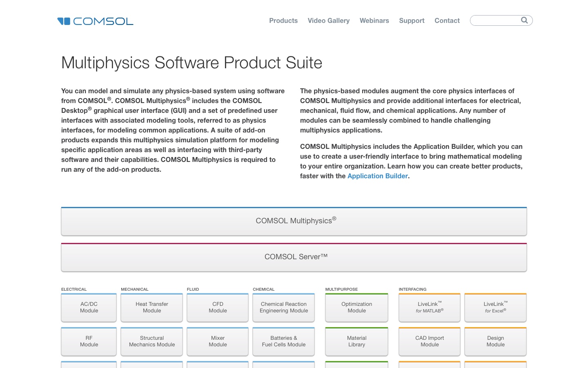Screen dimensions: 588x368
Task: Open the COMSOL Server product banner
Action: (294, 257)
